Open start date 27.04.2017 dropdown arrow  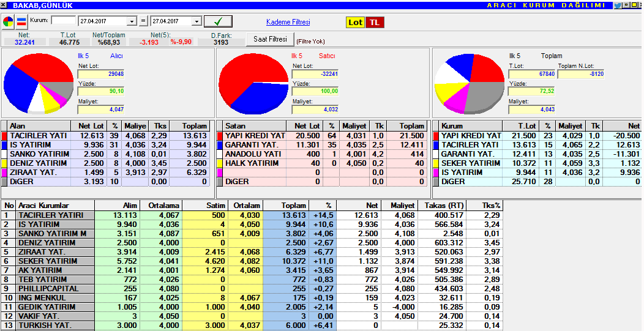[132, 21]
